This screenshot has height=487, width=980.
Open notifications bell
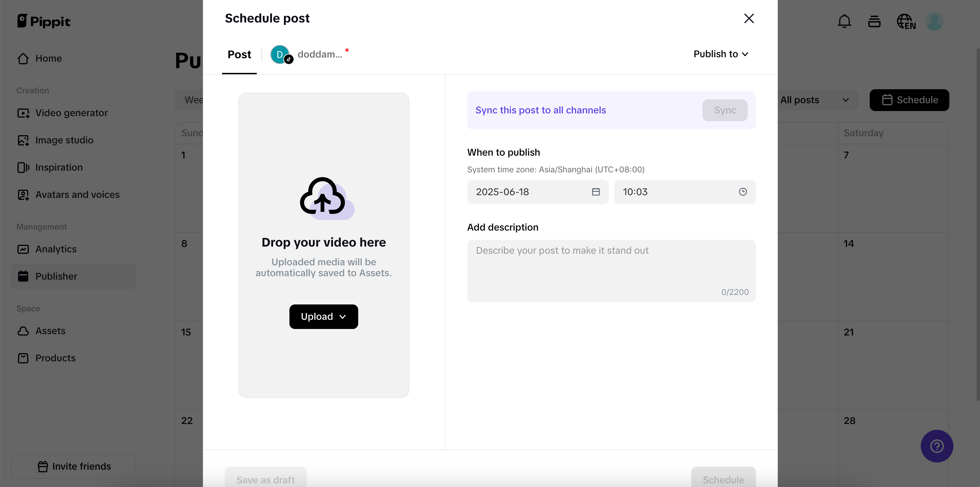(x=844, y=21)
